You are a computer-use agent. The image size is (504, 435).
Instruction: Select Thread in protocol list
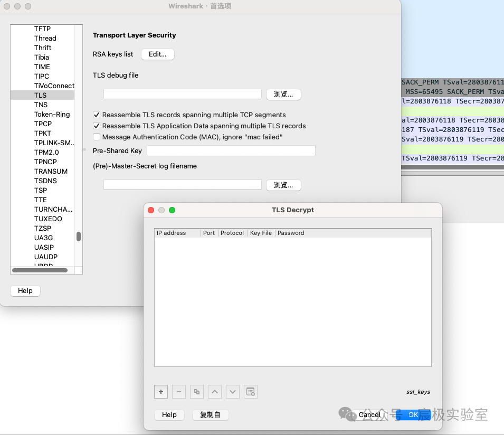click(x=42, y=38)
